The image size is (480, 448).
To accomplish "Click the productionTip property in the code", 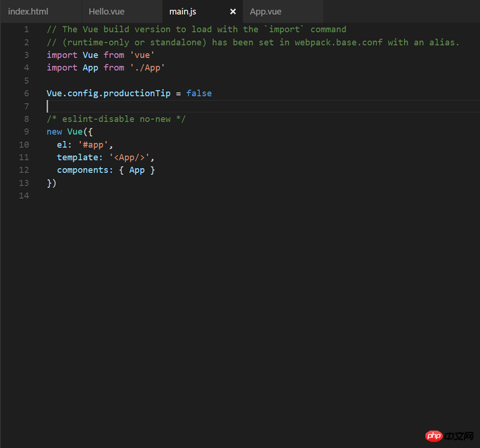I will pos(137,93).
